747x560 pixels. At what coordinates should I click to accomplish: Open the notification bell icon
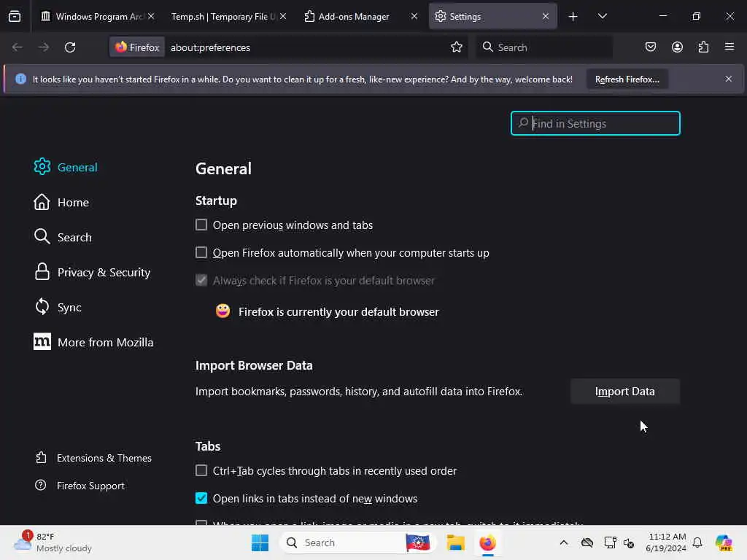coord(697,542)
